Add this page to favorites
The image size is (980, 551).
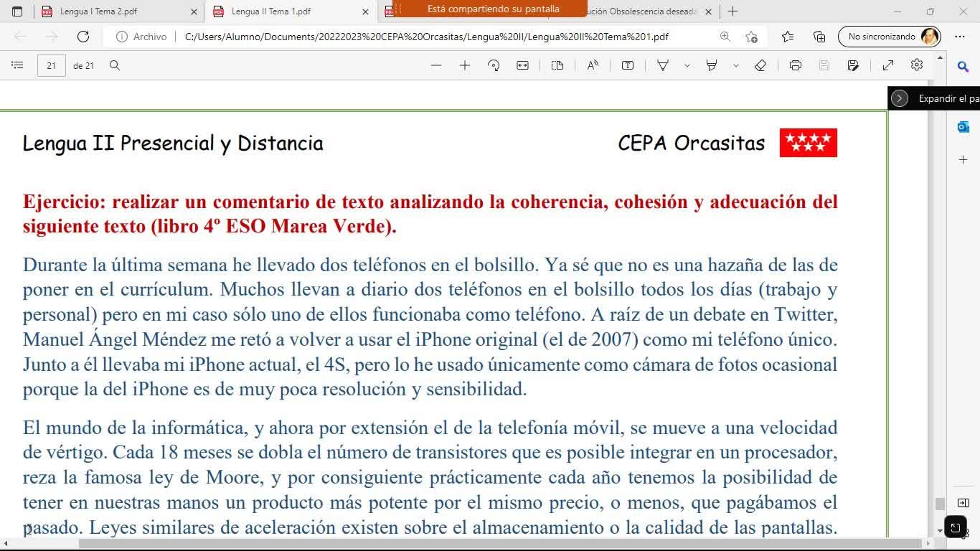coord(751,37)
